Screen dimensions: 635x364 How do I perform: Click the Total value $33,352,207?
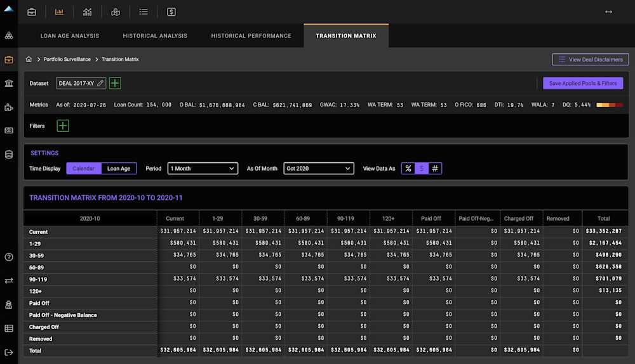[603, 231]
